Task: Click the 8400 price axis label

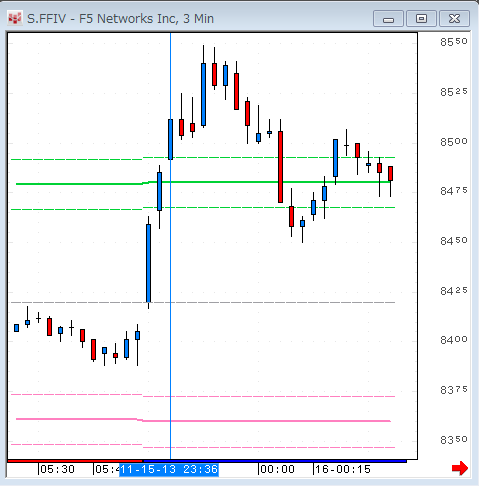Action: click(x=454, y=340)
